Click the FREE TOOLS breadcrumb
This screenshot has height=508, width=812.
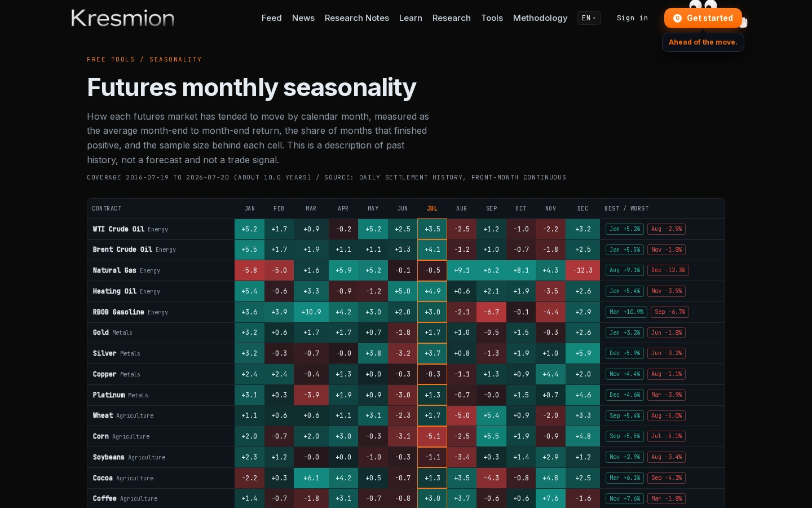tap(111, 59)
